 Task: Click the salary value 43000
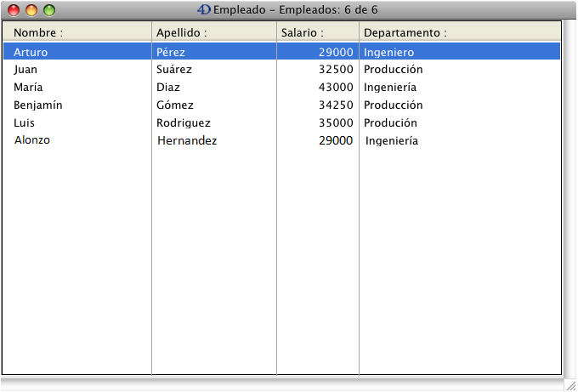click(x=336, y=88)
